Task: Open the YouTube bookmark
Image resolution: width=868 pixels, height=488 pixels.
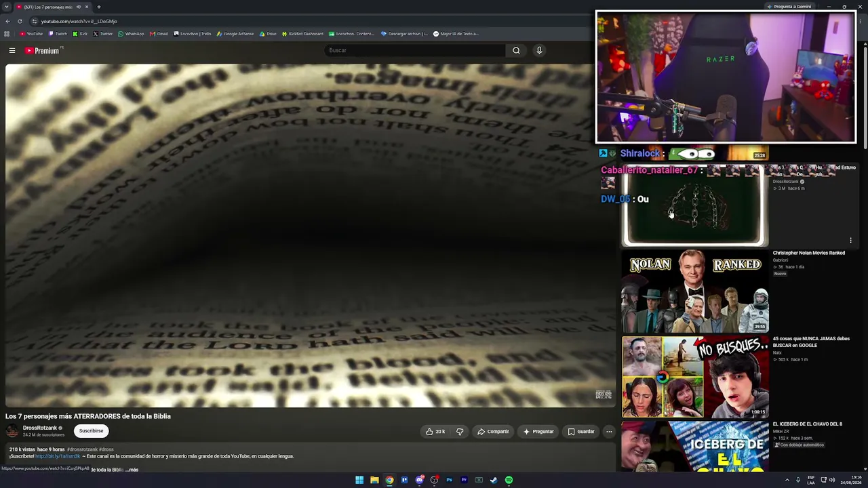Action: (x=31, y=34)
